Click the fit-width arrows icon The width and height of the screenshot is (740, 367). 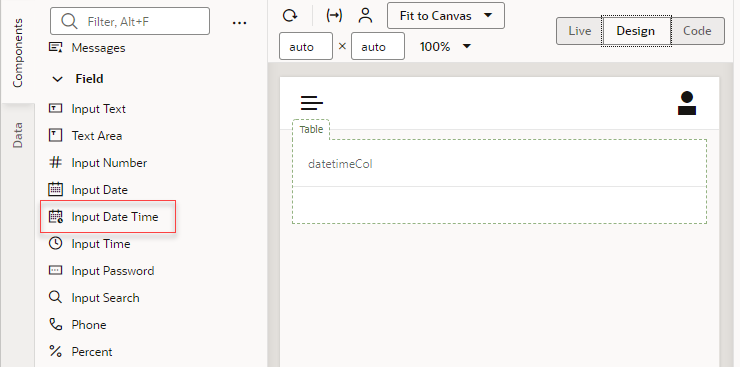point(334,16)
